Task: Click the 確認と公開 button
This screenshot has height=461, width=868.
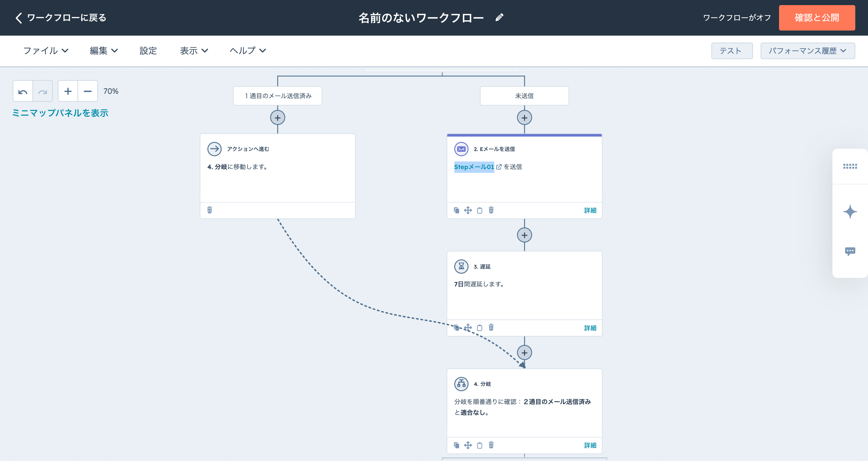Action: 817,17
